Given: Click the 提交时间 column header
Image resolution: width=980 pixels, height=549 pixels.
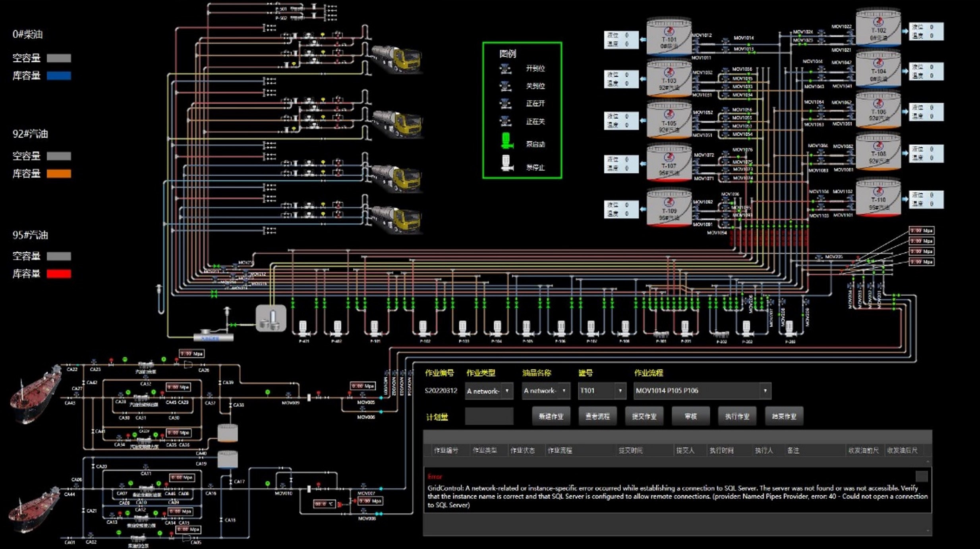Looking at the screenshot, I should pyautogui.click(x=630, y=451).
